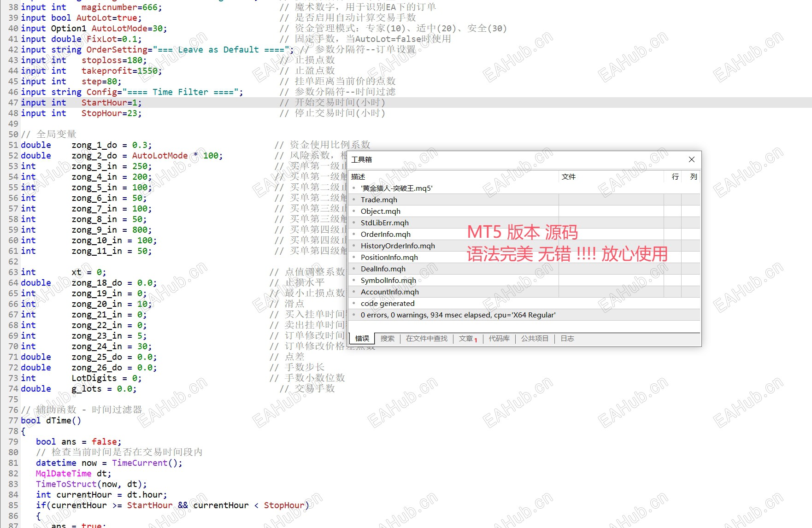
Task: Click stoploss=180 on line 43
Action: [x=112, y=60]
